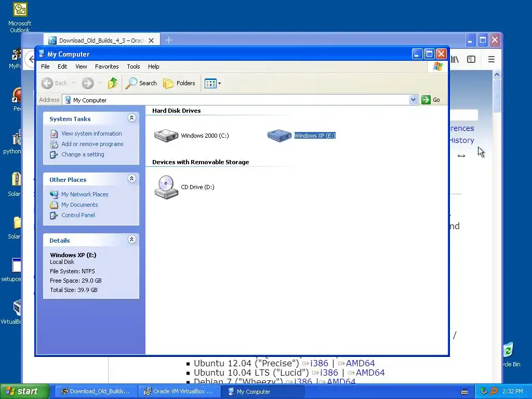Screen dimensions: 532x399
Task: Click the orange magnifier tray icon
Action: [x=494, y=391]
